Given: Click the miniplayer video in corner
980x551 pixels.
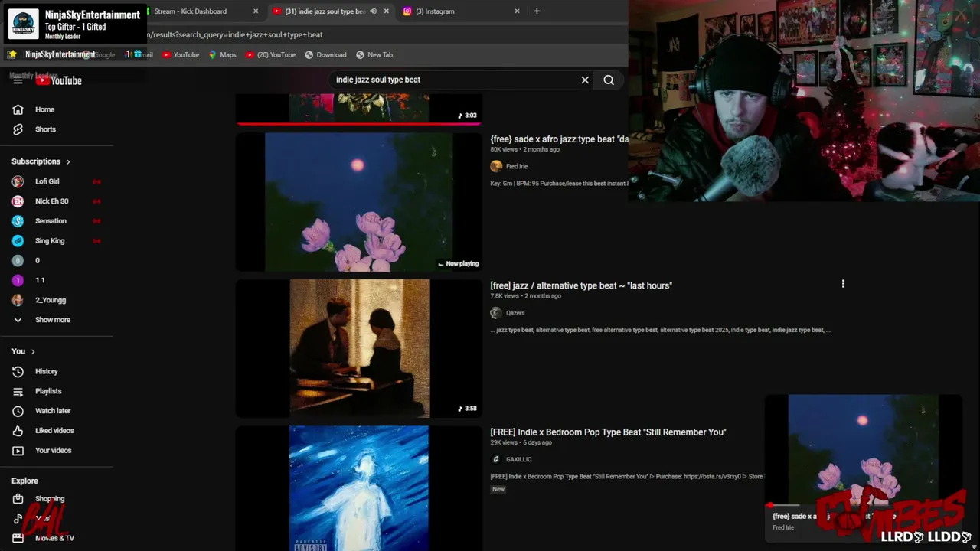Looking at the screenshot, I should [x=863, y=449].
